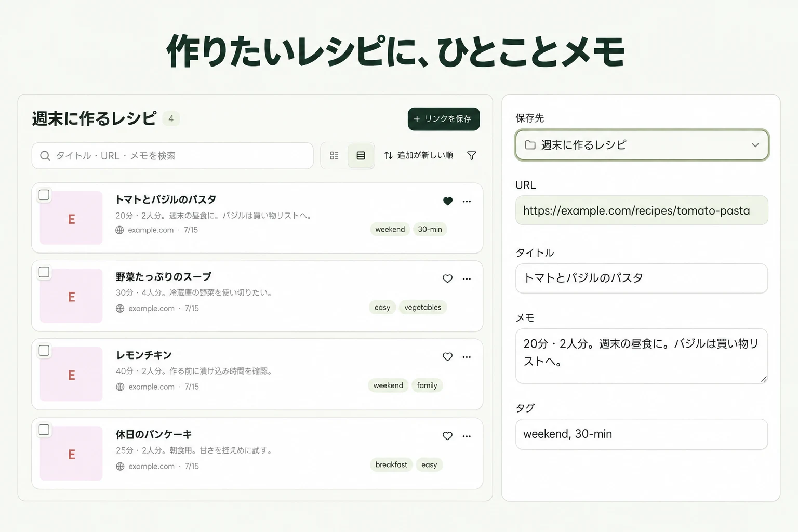Click the タグ input field
This screenshot has width=798, height=532.
tap(642, 434)
